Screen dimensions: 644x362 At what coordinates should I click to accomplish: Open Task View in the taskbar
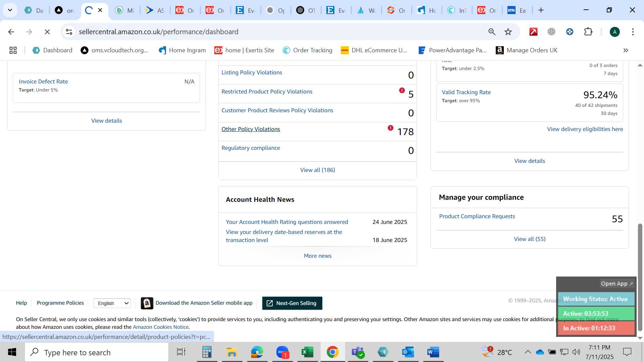click(x=181, y=352)
